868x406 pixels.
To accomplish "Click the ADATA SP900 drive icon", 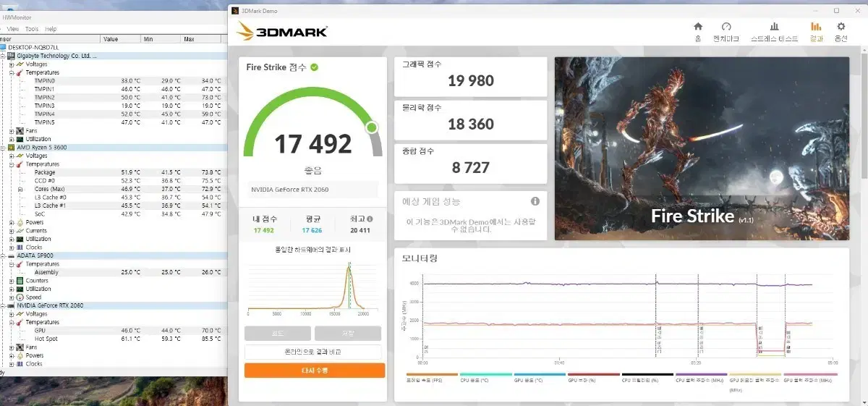I will 11,255.
